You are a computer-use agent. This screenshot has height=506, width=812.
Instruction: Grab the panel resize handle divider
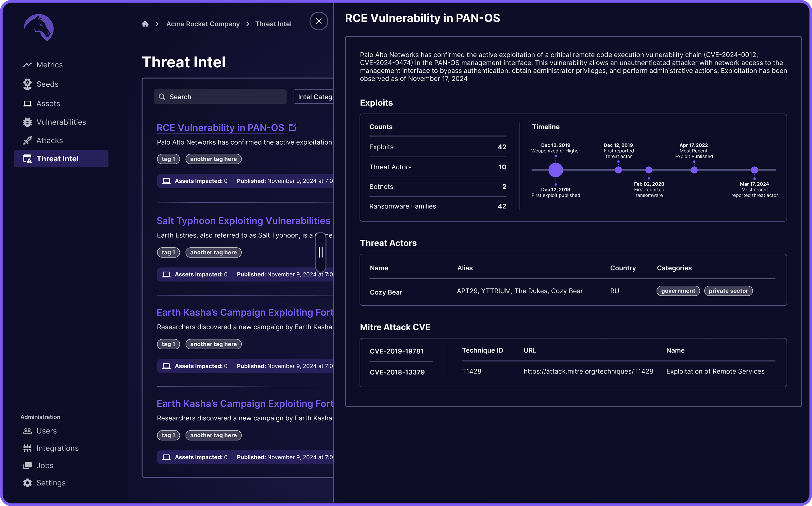click(x=321, y=252)
